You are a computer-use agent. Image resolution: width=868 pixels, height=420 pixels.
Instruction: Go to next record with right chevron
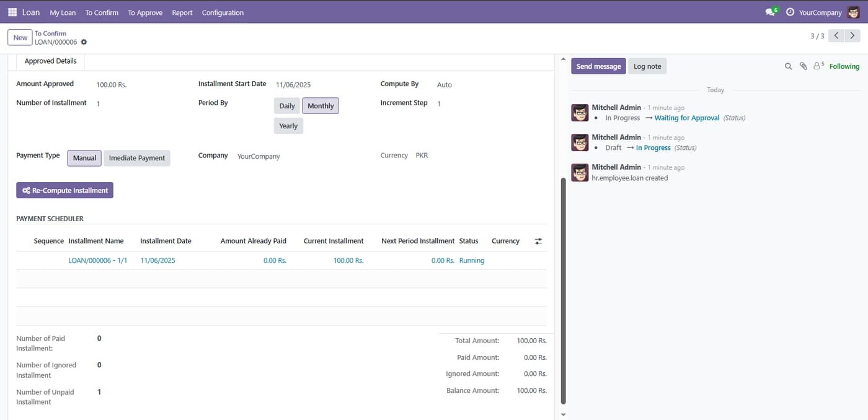[853, 36]
